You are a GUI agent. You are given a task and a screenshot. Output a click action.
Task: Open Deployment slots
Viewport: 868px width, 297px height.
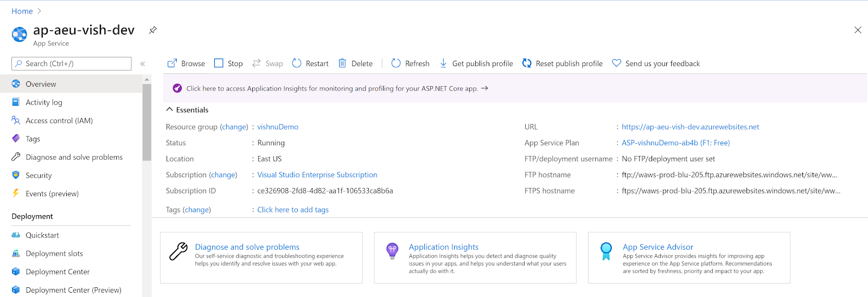(x=71, y=254)
